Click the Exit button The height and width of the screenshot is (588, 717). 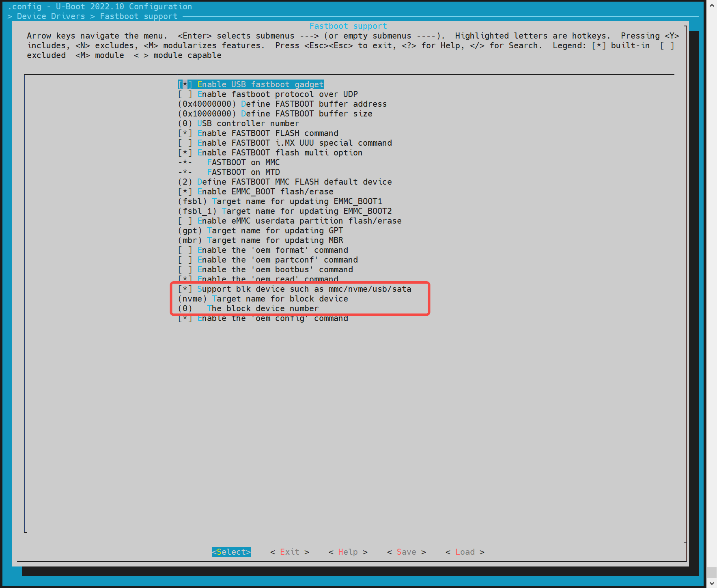tap(289, 552)
